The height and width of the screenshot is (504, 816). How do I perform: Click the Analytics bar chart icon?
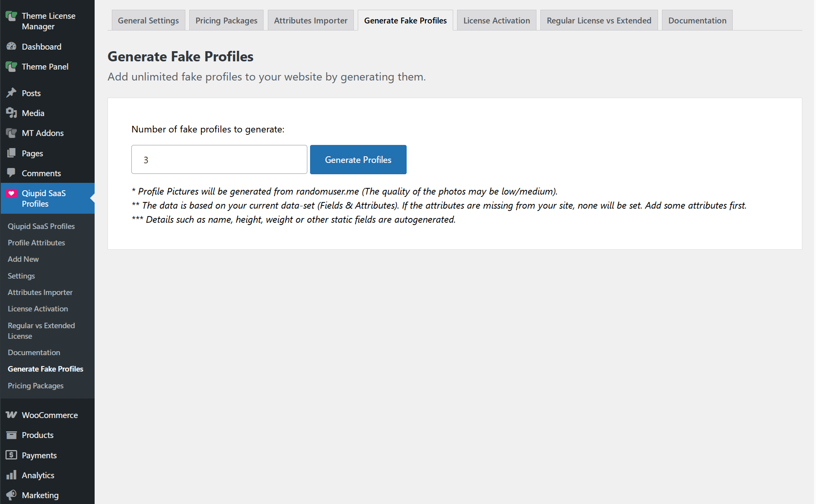click(11, 475)
